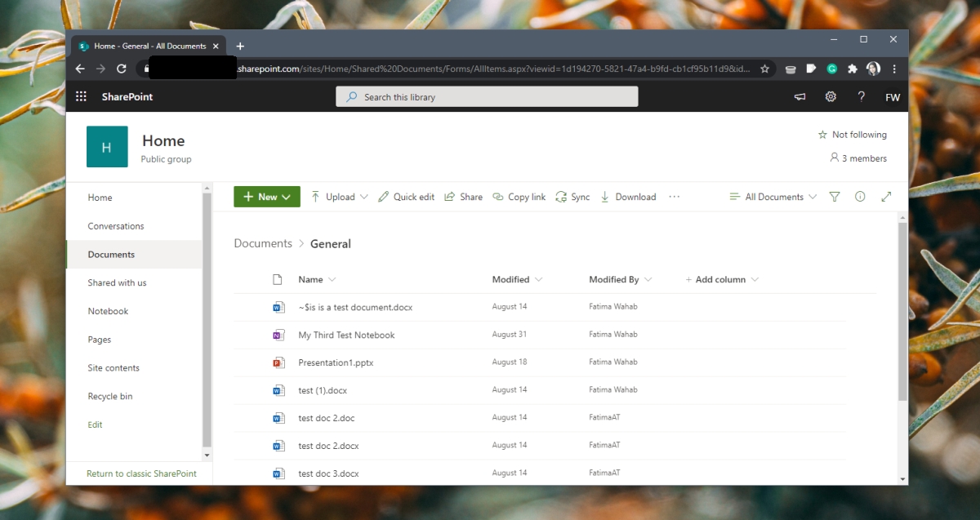The width and height of the screenshot is (980, 520).
Task: Open the details pane info icon
Action: tap(860, 197)
